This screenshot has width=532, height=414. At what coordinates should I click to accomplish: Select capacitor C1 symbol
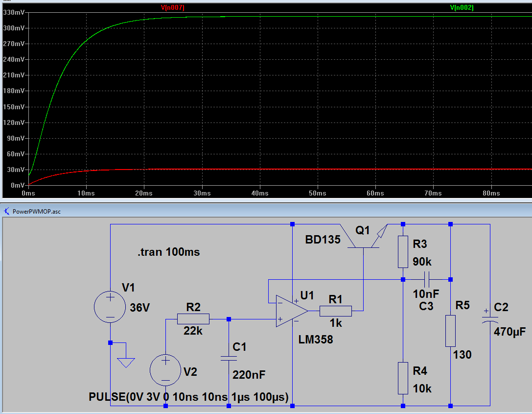229,358
